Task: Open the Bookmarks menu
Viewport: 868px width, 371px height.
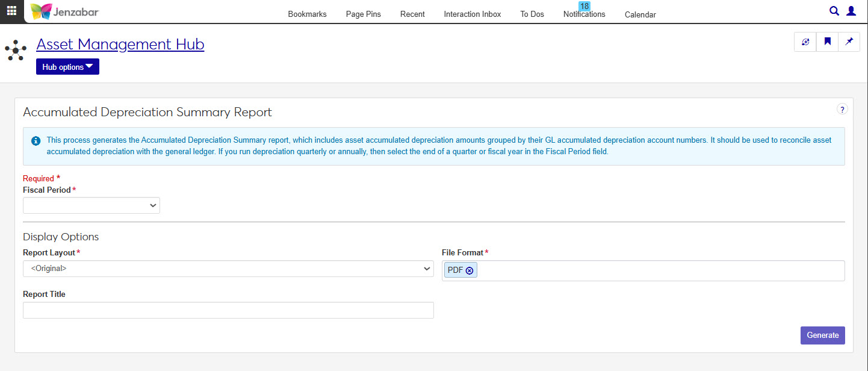Action: (307, 14)
